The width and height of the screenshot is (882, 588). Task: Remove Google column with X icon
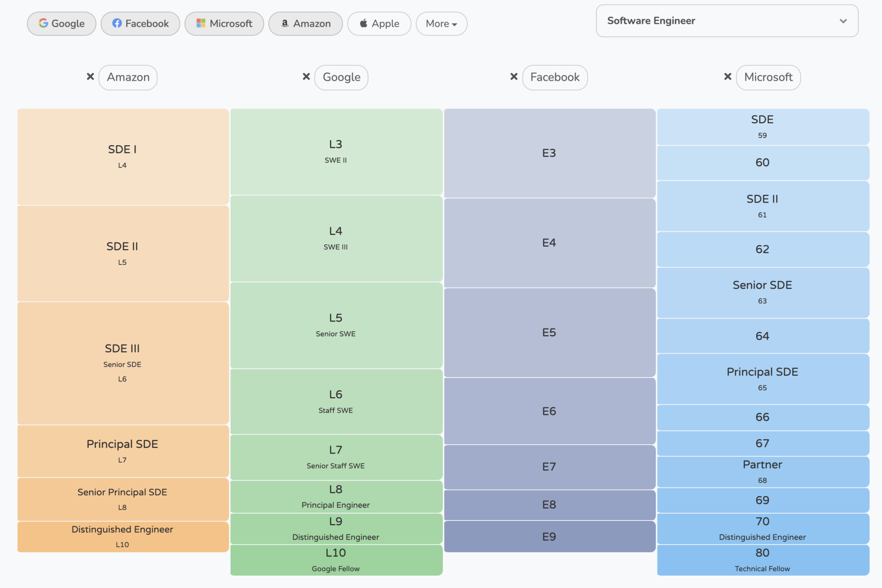(306, 77)
